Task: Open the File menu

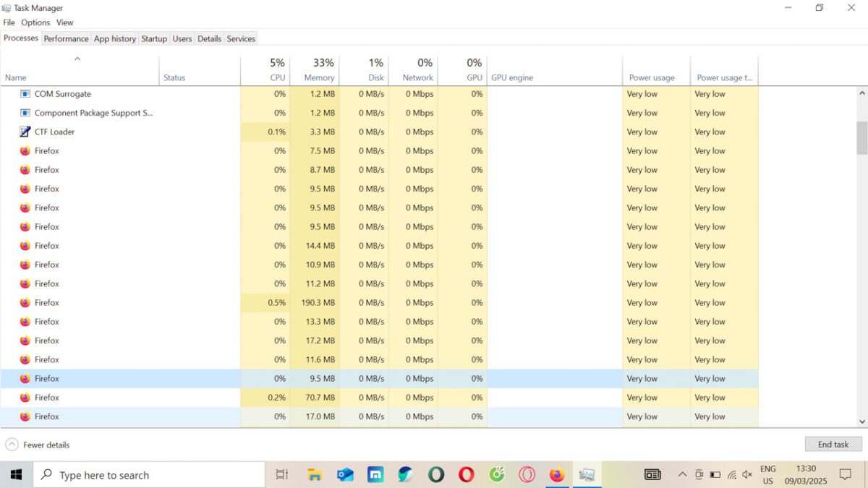Action: (9, 22)
